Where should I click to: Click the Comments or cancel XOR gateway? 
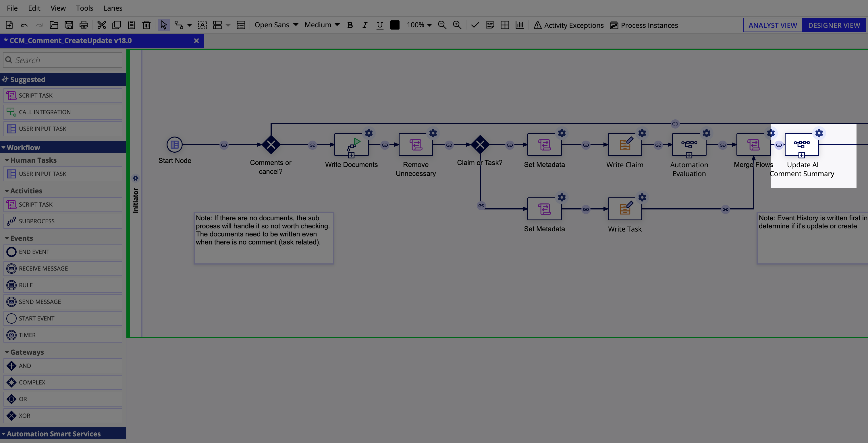[271, 145]
